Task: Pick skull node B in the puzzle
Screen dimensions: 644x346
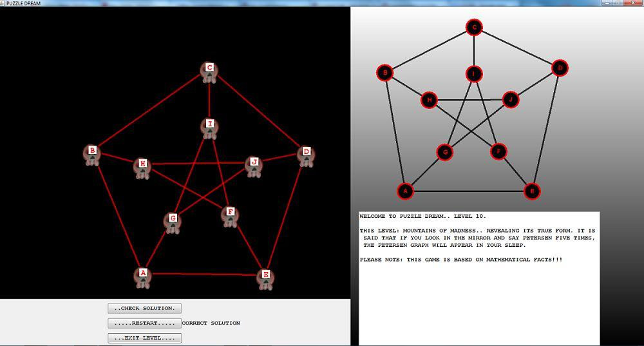Action: point(92,155)
